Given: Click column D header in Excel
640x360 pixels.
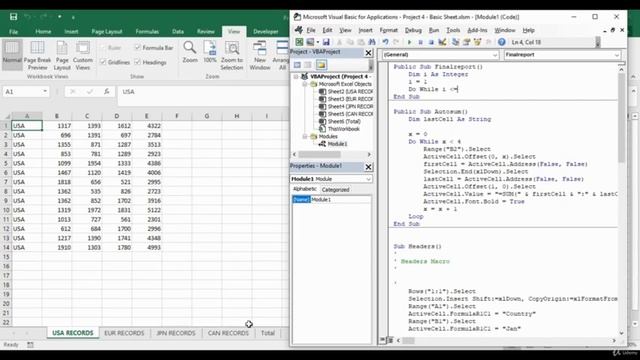Looking at the screenshot, I should tap(117, 116).
